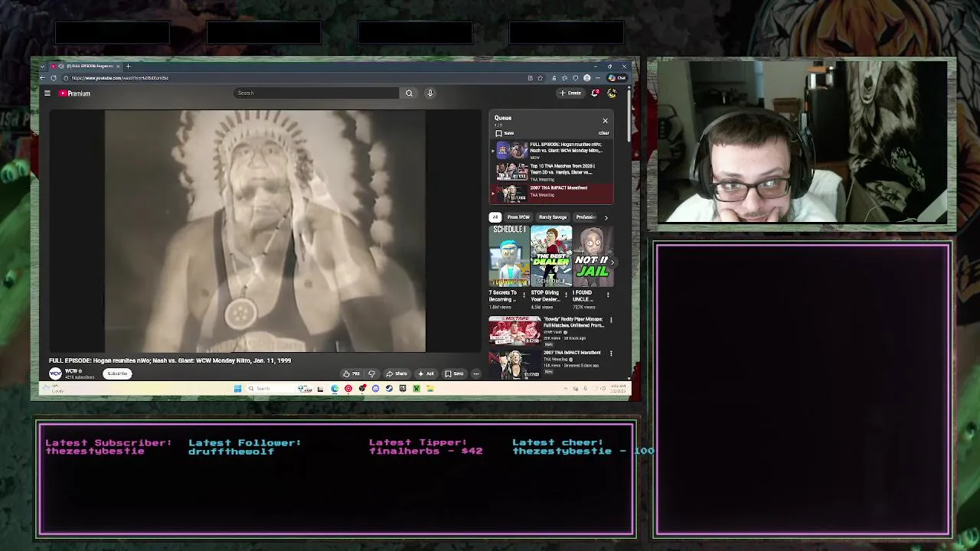Open the WCW channel avatar
The width and height of the screenshot is (980, 551).
[55, 373]
